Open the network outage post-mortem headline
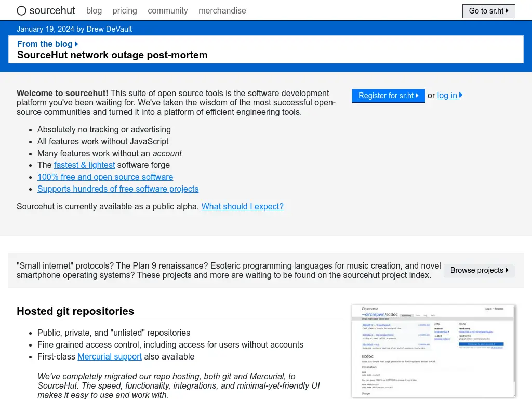 112,55
